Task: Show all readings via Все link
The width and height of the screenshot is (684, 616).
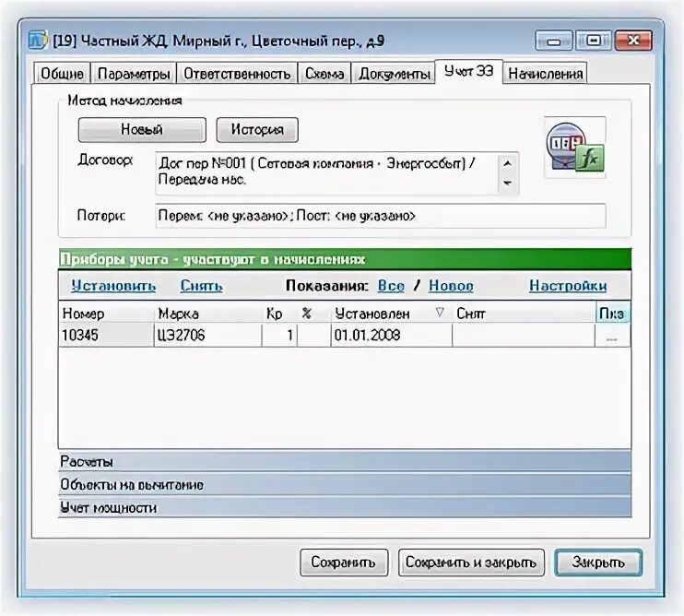Action: tap(391, 286)
